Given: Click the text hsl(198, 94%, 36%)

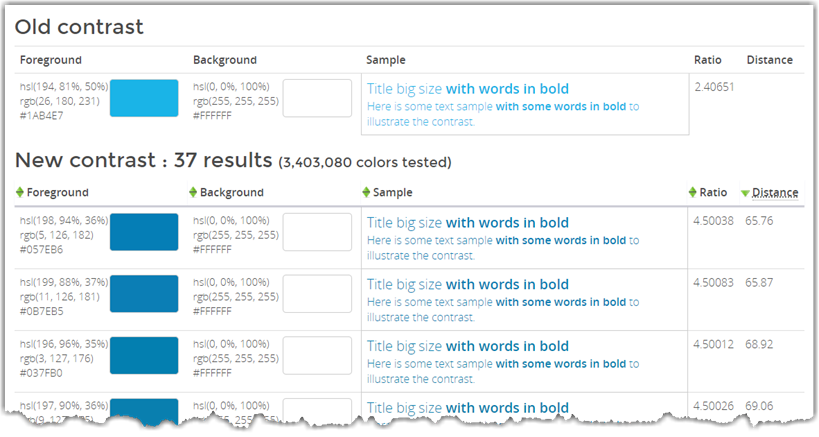Looking at the screenshot, I should pyautogui.click(x=64, y=220).
